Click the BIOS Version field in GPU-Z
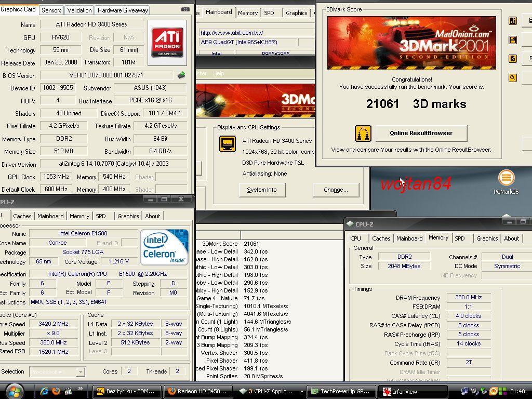The width and height of the screenshot is (532, 399). tap(106, 75)
